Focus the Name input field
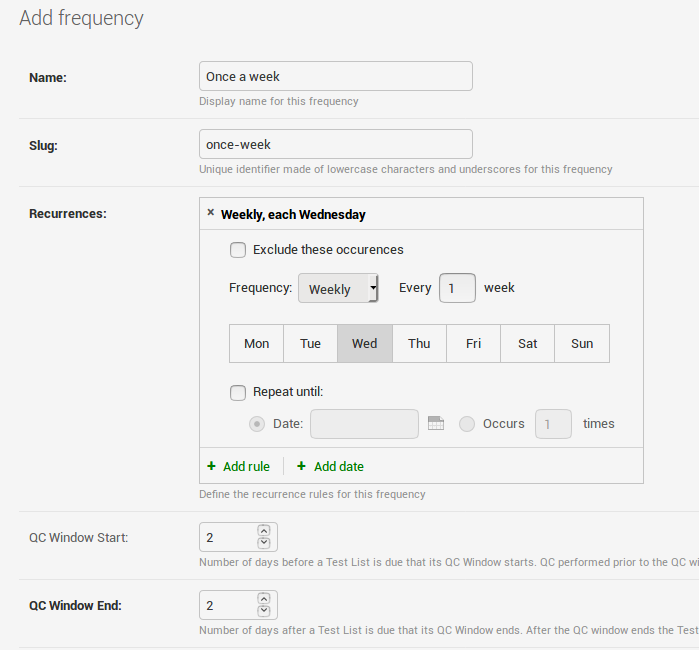Viewport: 699px width, 650px height. click(x=336, y=76)
